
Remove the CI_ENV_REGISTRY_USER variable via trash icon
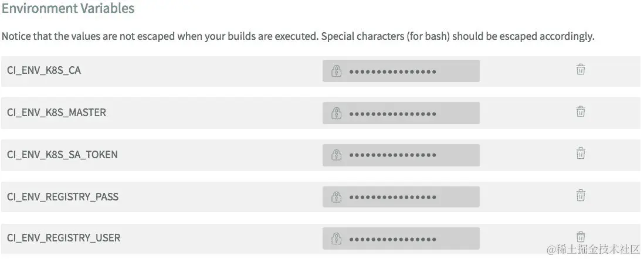[580, 237]
